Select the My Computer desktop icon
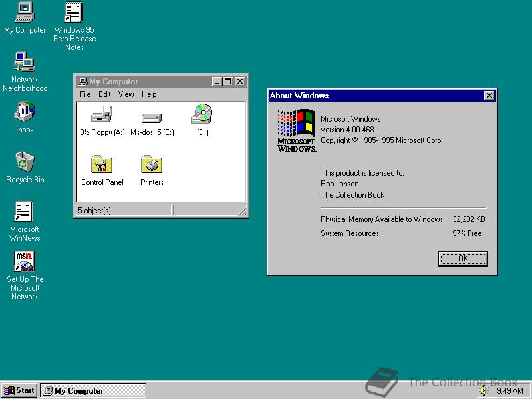The width and height of the screenshot is (532, 399). point(24,12)
